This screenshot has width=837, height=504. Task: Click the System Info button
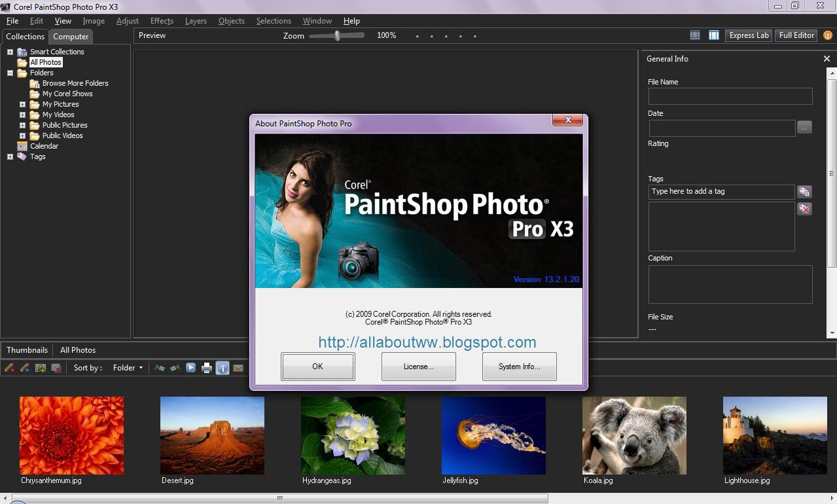pos(520,367)
